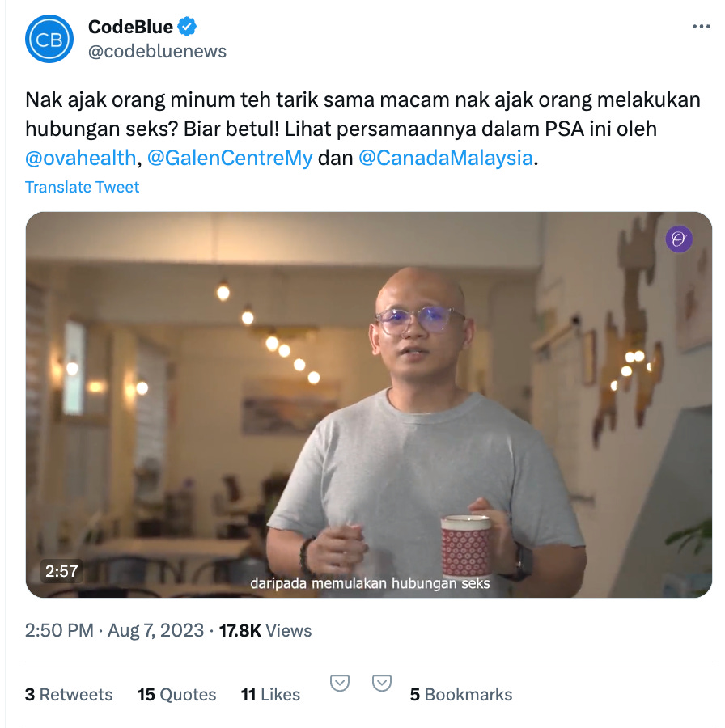View the 11 Likes list
The height and width of the screenshot is (728, 725).
point(270,695)
